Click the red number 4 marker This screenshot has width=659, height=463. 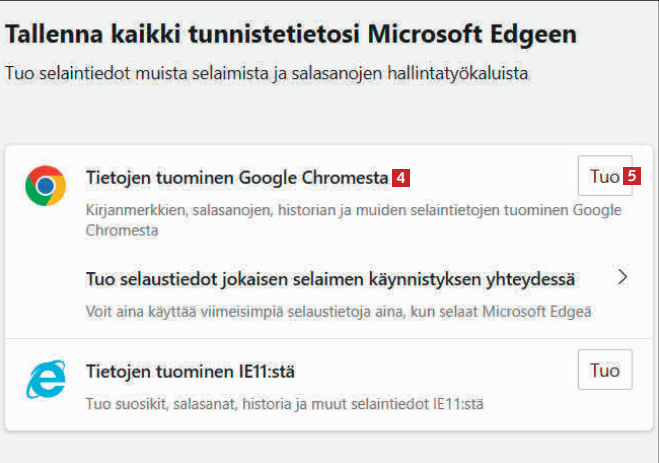click(400, 178)
